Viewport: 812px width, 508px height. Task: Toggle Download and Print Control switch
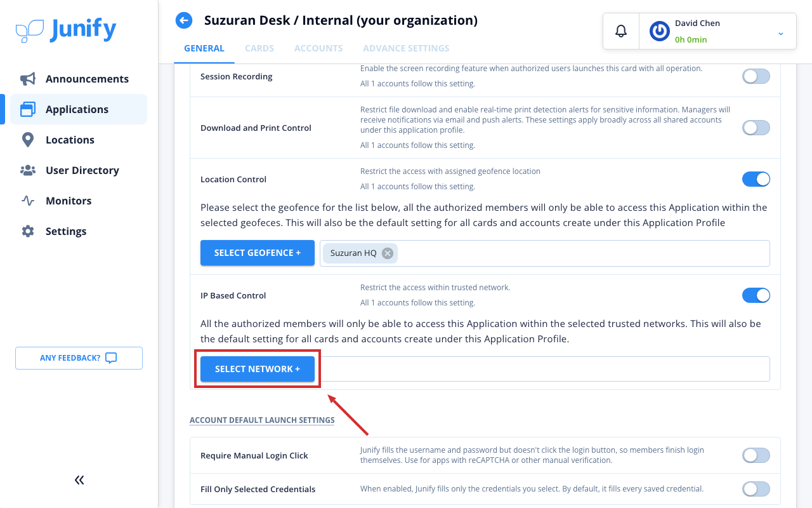point(756,128)
